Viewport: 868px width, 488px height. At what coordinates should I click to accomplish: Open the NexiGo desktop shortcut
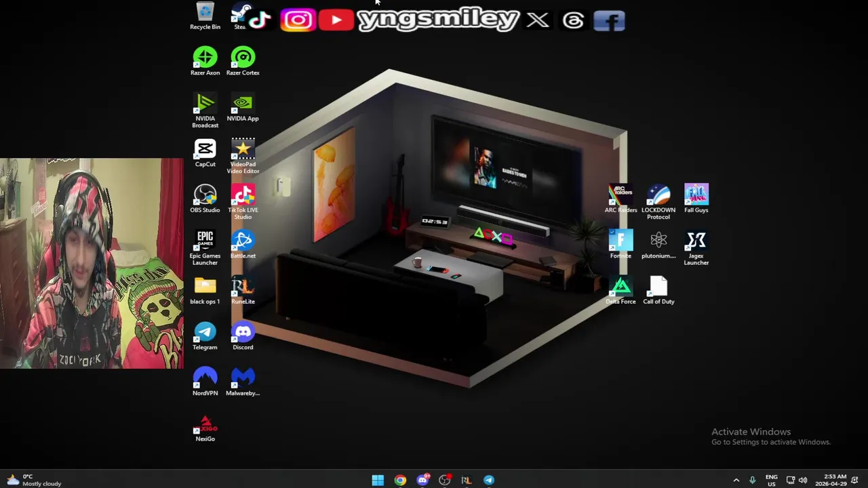tap(205, 428)
